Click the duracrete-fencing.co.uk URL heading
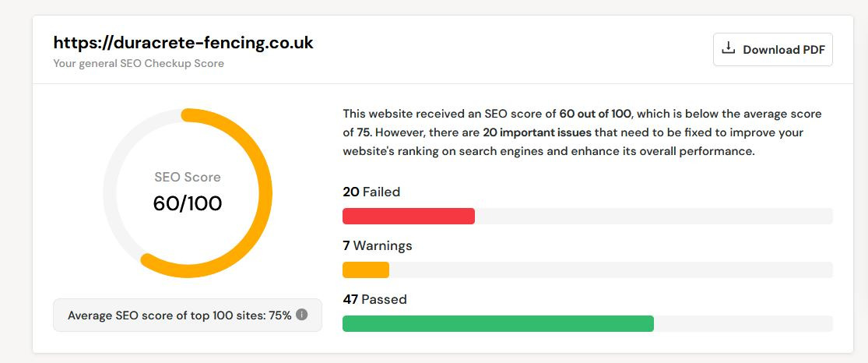This screenshot has height=363, width=868. coord(183,43)
